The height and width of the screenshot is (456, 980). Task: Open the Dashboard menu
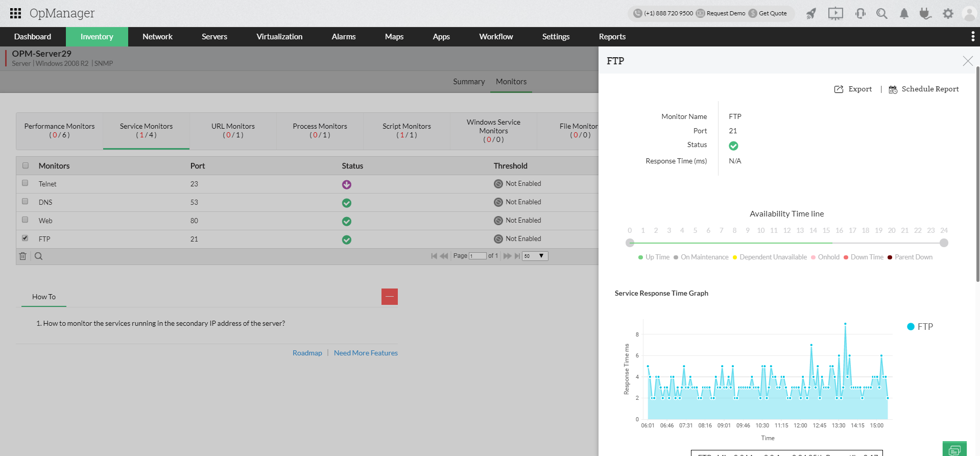pos(33,37)
